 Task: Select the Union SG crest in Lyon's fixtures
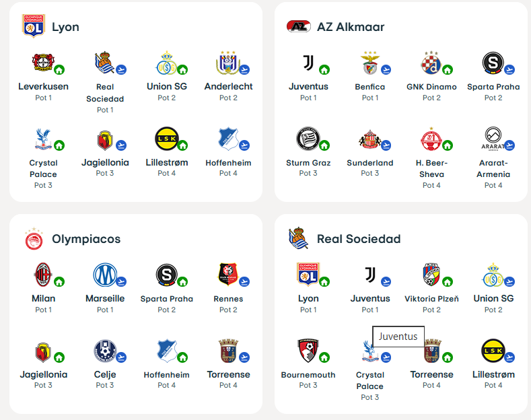click(x=167, y=63)
